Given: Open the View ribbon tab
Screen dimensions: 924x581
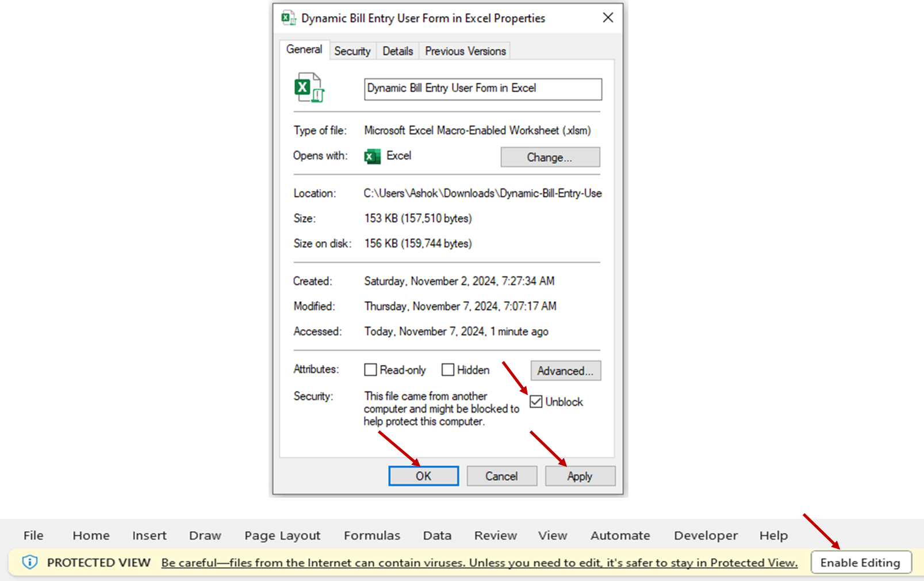Looking at the screenshot, I should point(553,535).
